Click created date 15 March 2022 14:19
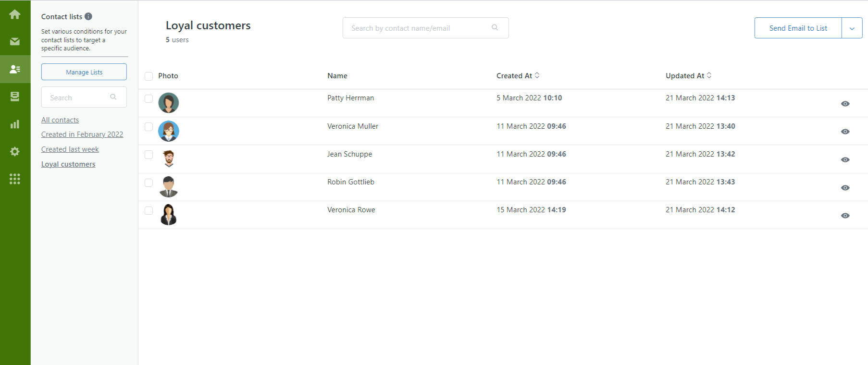Image resolution: width=868 pixels, height=365 pixels. click(x=531, y=210)
